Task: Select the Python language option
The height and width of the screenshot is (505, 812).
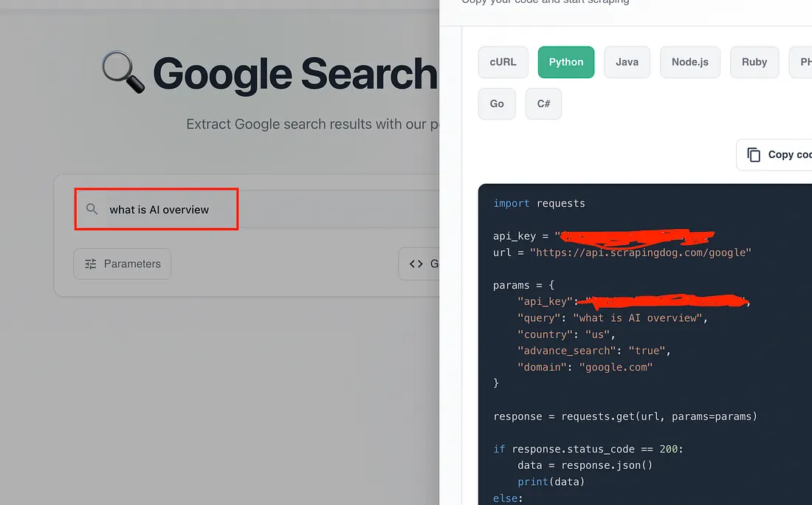Action: tap(565, 62)
